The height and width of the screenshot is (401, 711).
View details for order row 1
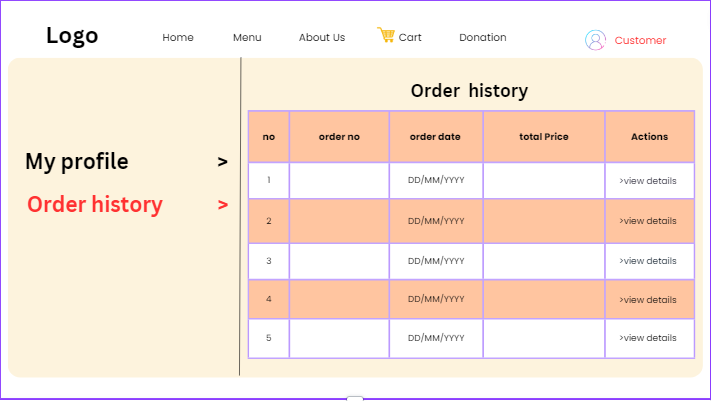[648, 181]
